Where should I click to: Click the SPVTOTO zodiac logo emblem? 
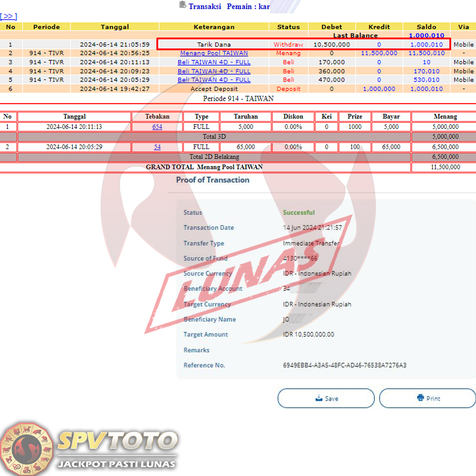pos(27,448)
